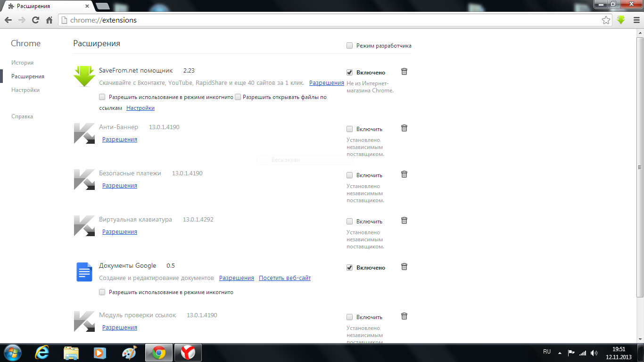This screenshot has width=644, height=362.
Task: Click the SaveFrom.net green arrow extension logo
Action: pyautogui.click(x=84, y=76)
